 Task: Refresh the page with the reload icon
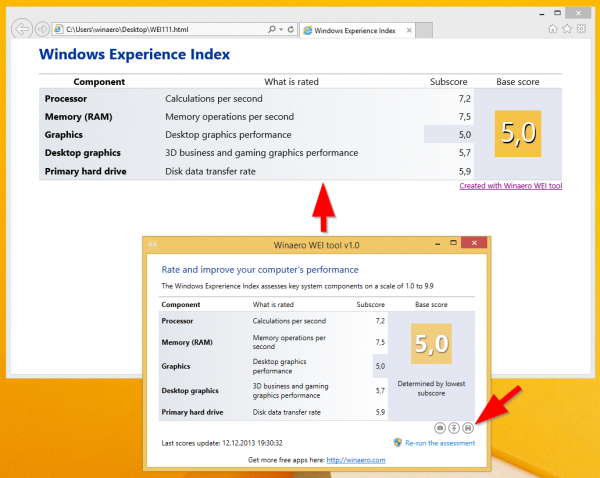click(x=291, y=29)
